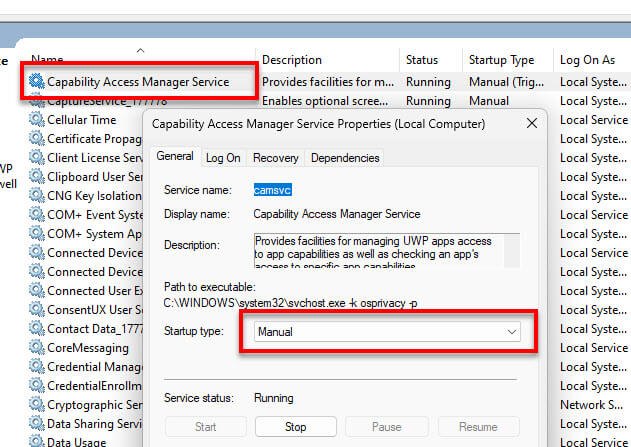
Task: Click the Capability Access Manager Service gear icon
Action: click(x=37, y=82)
